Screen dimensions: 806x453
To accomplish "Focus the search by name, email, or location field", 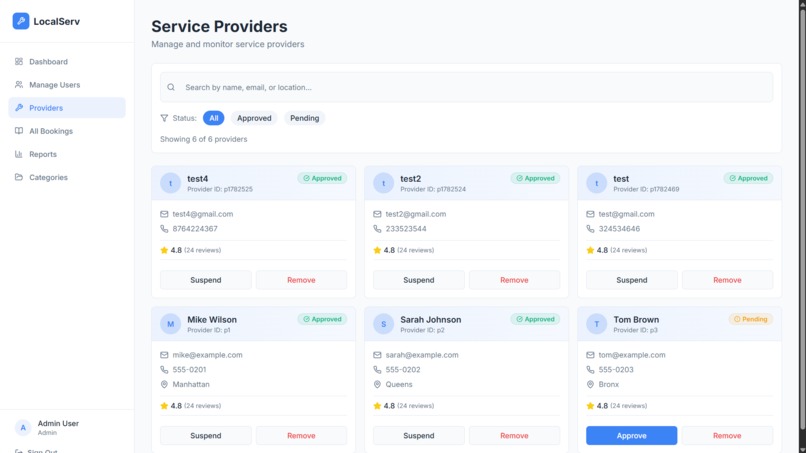I will pos(466,87).
